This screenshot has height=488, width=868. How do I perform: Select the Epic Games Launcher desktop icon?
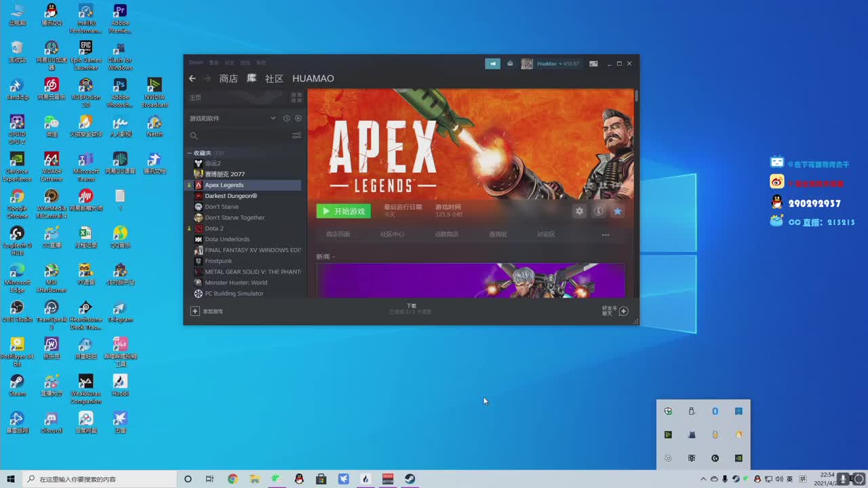pyautogui.click(x=85, y=56)
